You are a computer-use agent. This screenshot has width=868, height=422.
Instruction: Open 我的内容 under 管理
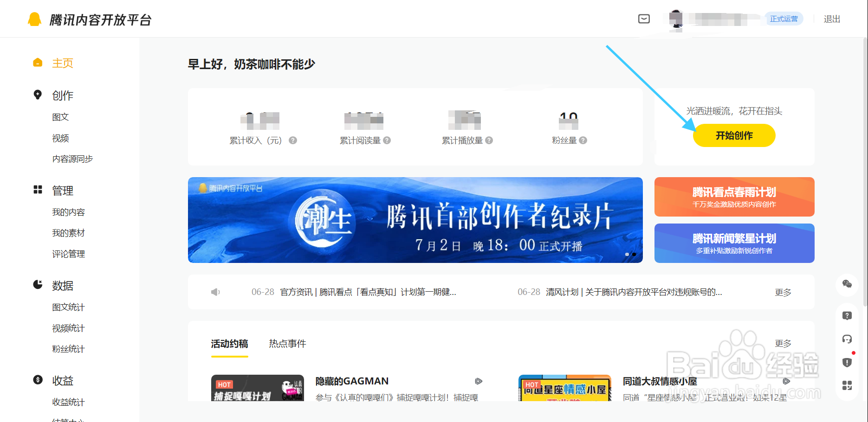click(68, 212)
